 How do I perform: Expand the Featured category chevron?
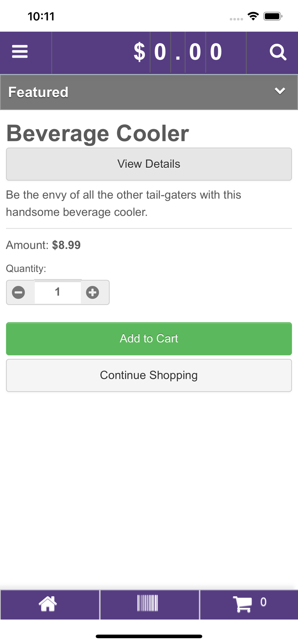click(280, 91)
